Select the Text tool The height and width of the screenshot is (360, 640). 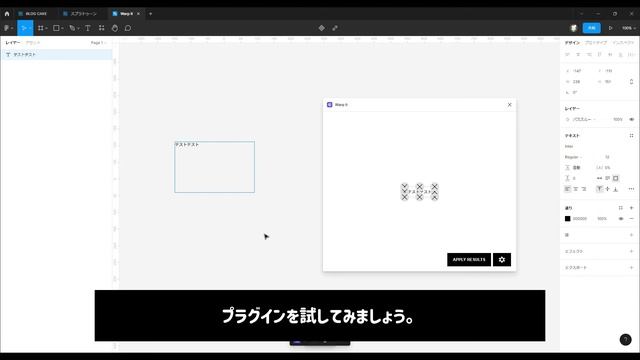[88, 28]
